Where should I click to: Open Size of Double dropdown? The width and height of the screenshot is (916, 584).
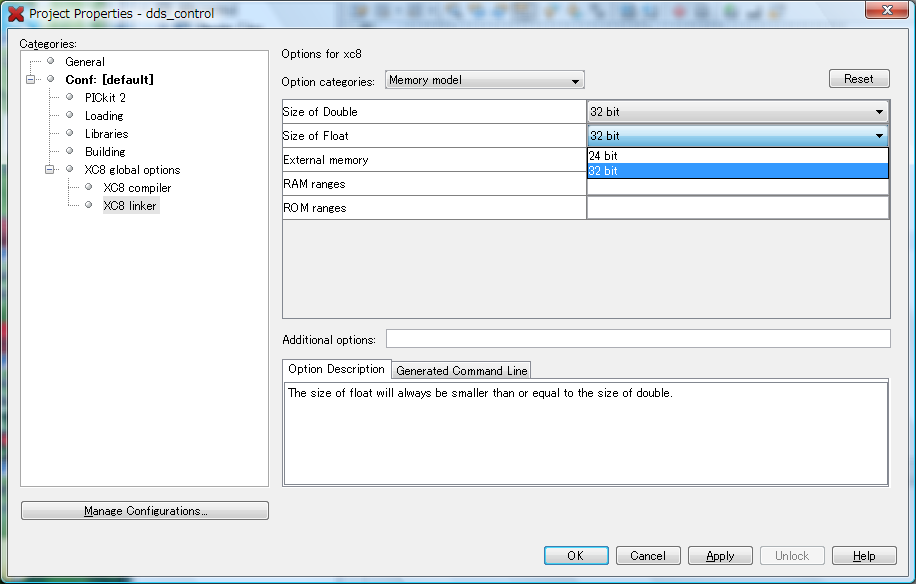[x=738, y=112]
